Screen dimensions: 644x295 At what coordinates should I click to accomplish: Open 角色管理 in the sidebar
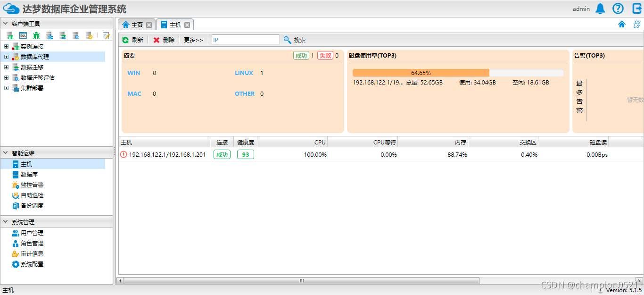(x=32, y=243)
